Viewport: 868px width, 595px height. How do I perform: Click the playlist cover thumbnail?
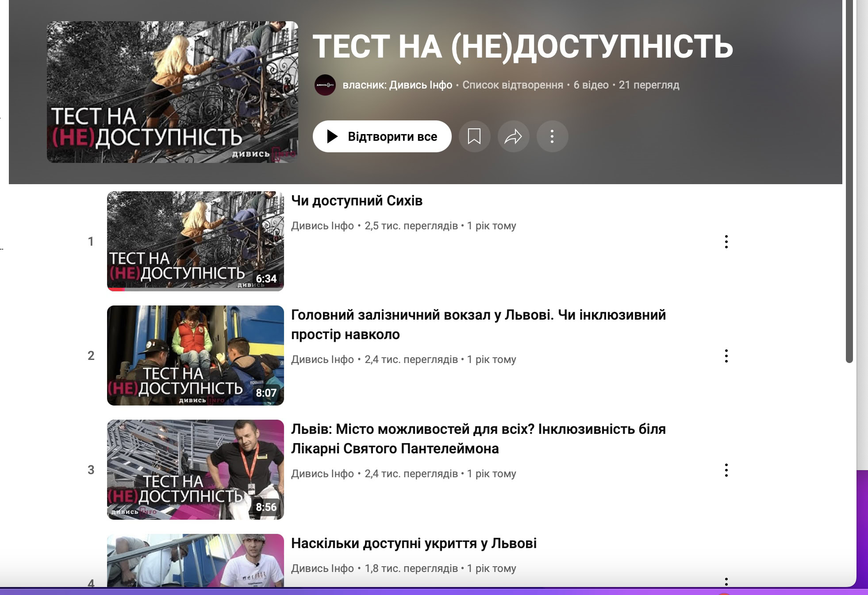173,92
